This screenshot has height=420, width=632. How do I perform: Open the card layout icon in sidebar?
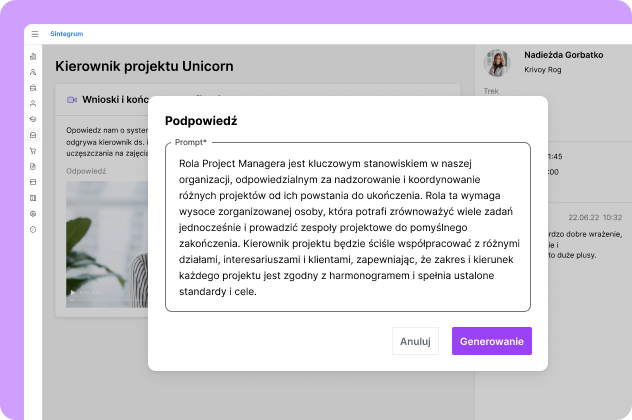(x=33, y=182)
